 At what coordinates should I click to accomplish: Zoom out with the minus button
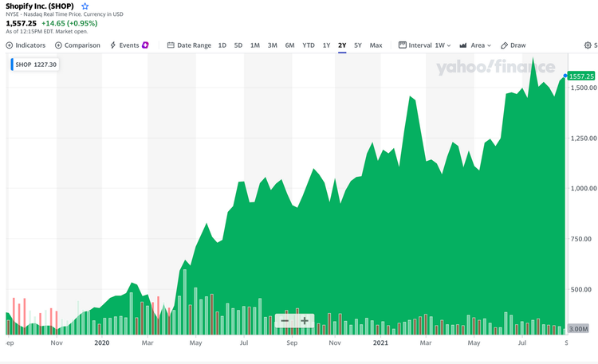coord(285,321)
